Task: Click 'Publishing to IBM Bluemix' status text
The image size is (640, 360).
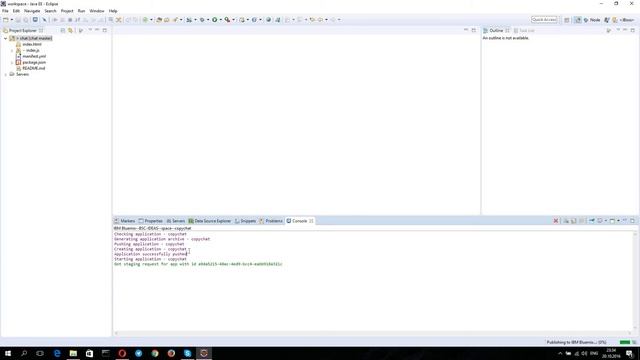Action: point(576,342)
